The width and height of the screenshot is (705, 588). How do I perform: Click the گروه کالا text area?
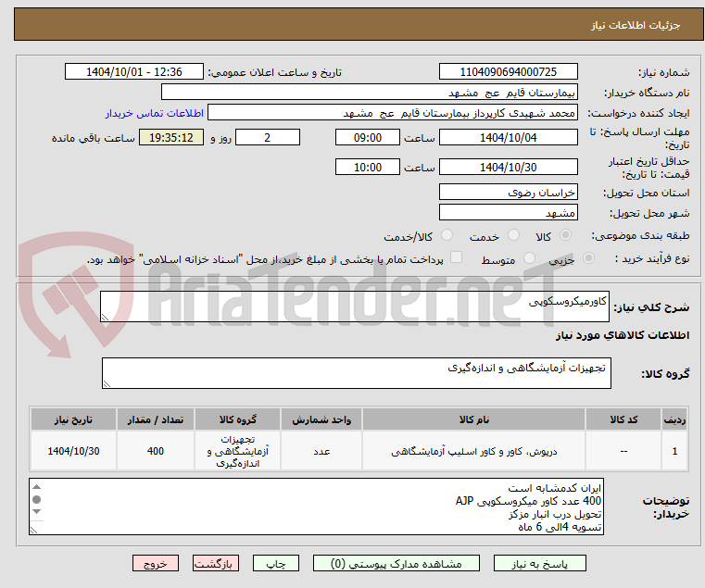(x=356, y=373)
